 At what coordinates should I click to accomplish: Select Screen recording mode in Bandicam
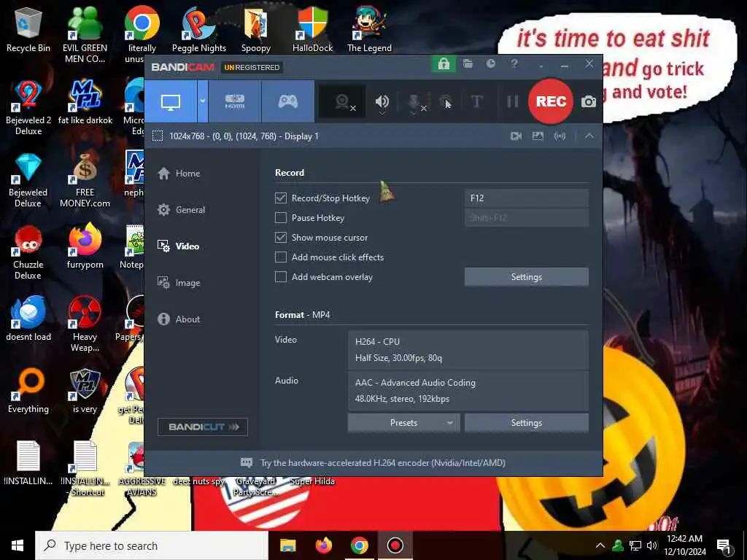click(171, 101)
